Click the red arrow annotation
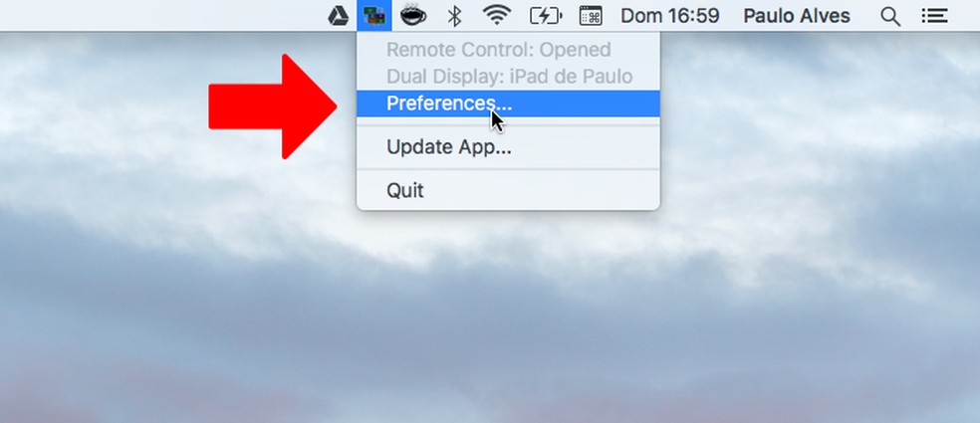980x423 pixels. (273, 106)
